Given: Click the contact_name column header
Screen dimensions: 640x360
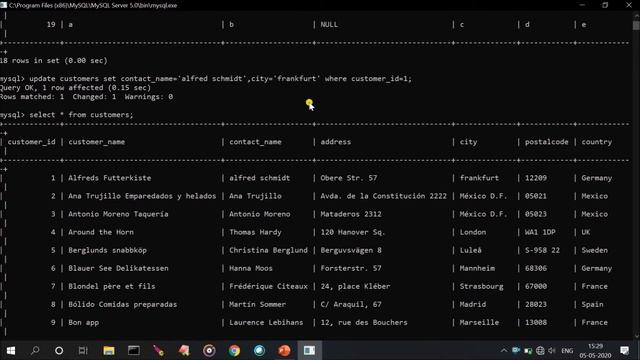Looking at the screenshot, I should point(255,142).
